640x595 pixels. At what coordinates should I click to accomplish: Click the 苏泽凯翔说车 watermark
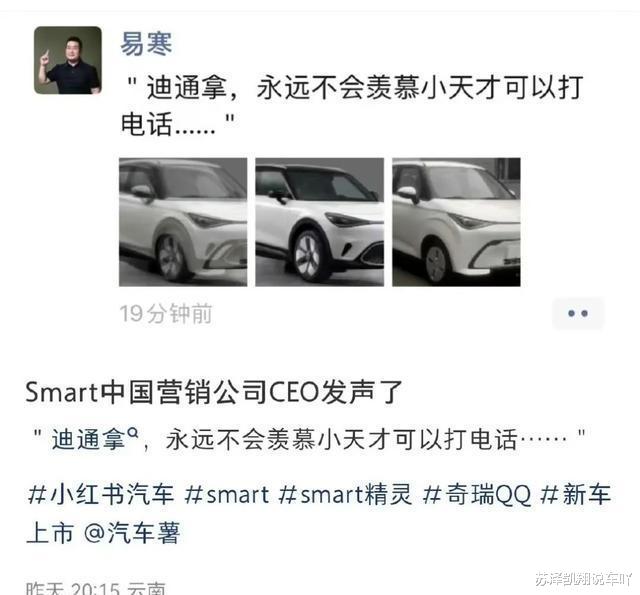pyautogui.click(x=584, y=579)
